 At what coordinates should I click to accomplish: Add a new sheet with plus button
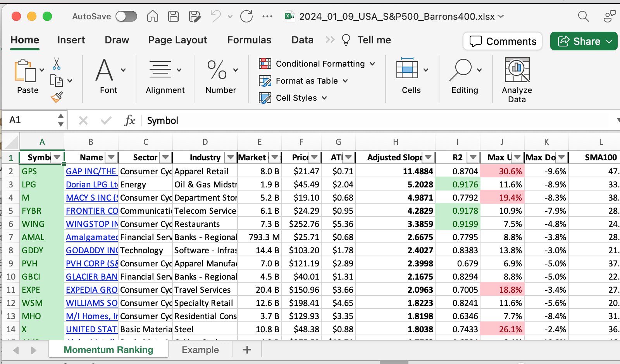[x=247, y=350]
